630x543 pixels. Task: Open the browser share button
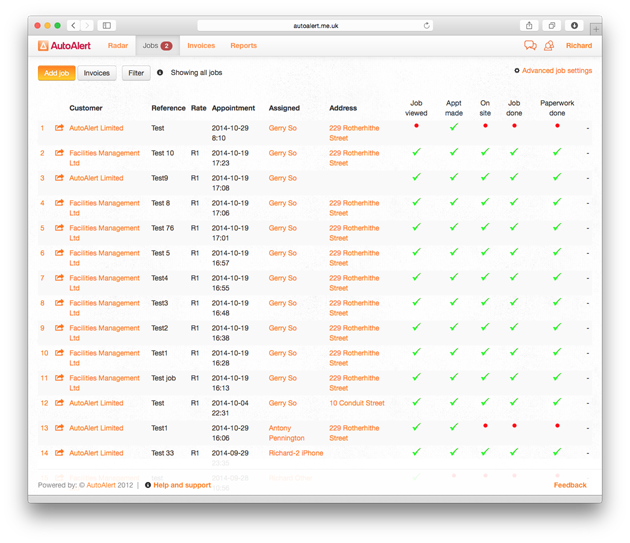coord(529,25)
